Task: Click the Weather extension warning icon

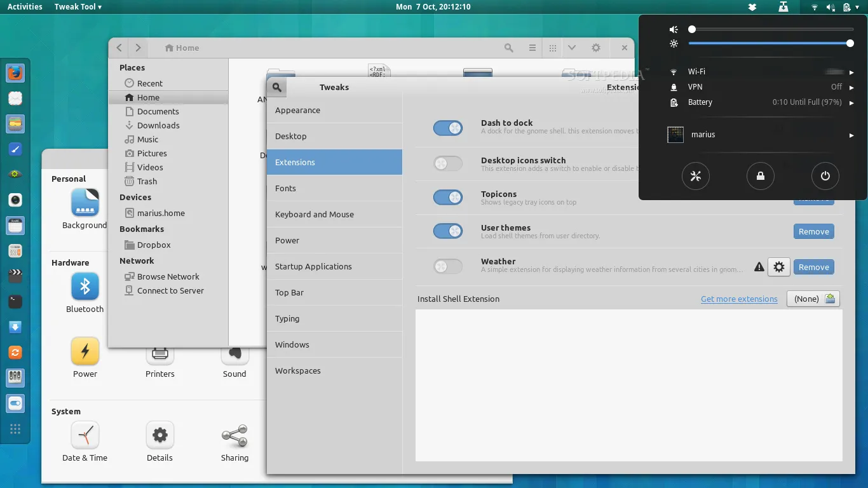Action: tap(759, 267)
